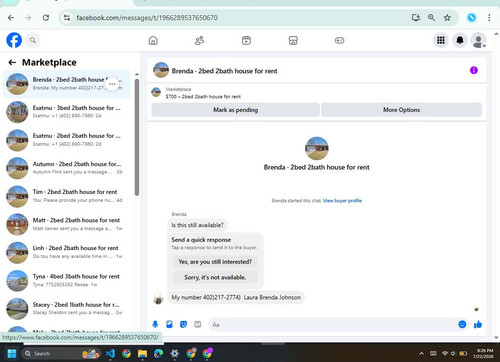Image resolution: width=500 pixels, height=362 pixels.
Task: Open the Video/Reels icon in top nav
Action: pos(246,41)
